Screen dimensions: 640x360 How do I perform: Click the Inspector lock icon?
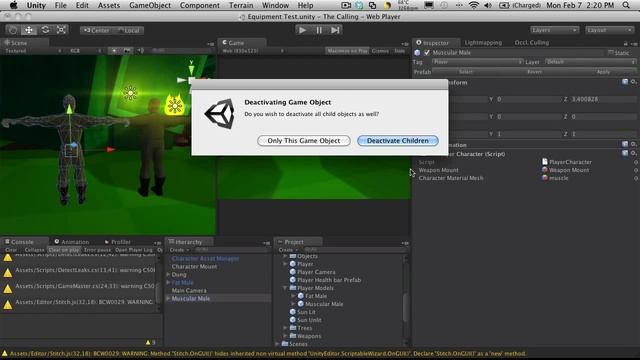click(626, 43)
